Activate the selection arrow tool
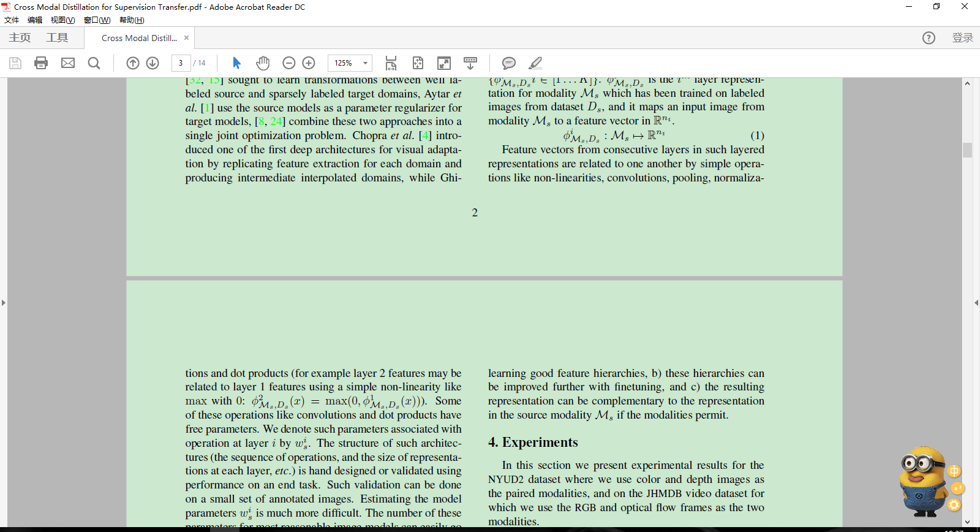980x532 pixels. tap(237, 63)
